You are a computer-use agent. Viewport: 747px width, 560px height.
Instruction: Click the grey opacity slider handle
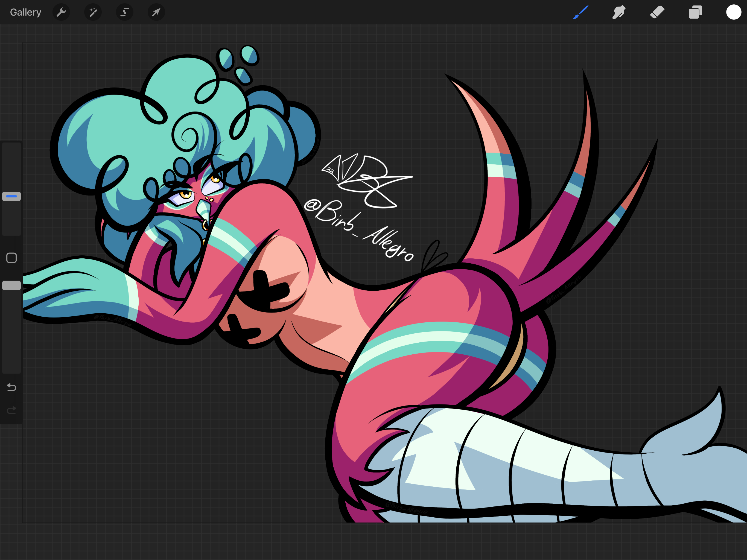(11, 286)
